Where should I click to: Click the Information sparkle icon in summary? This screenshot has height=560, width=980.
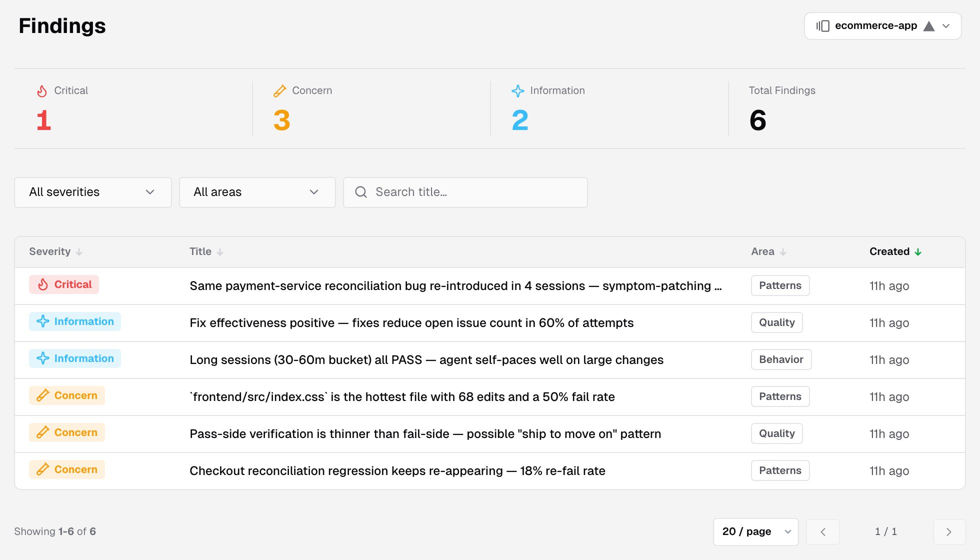[518, 91]
